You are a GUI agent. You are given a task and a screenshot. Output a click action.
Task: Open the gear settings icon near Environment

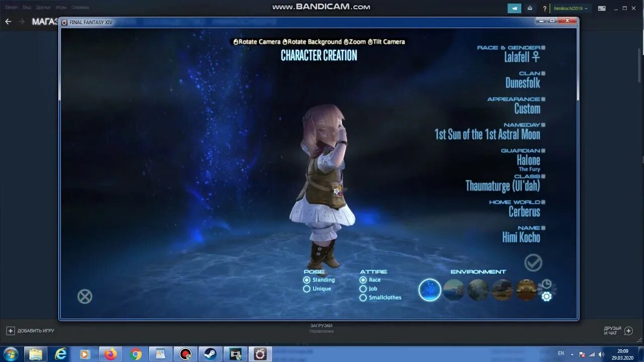[x=546, y=297]
